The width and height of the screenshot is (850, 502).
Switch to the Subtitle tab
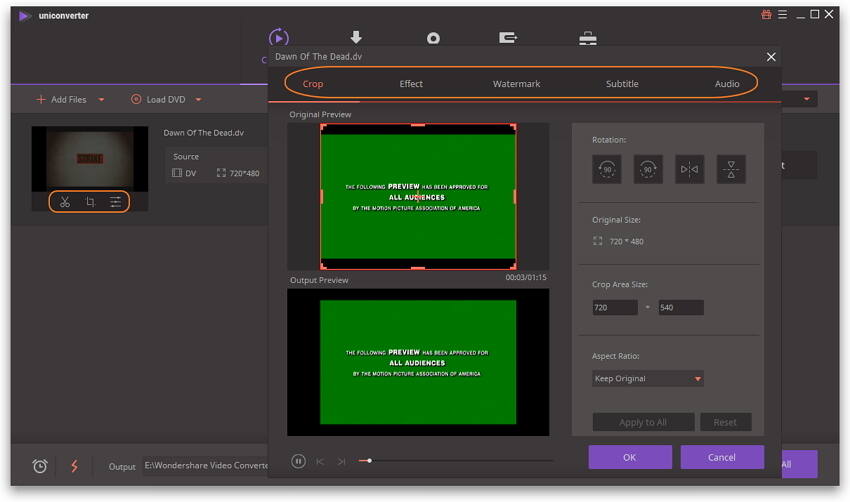coord(622,84)
